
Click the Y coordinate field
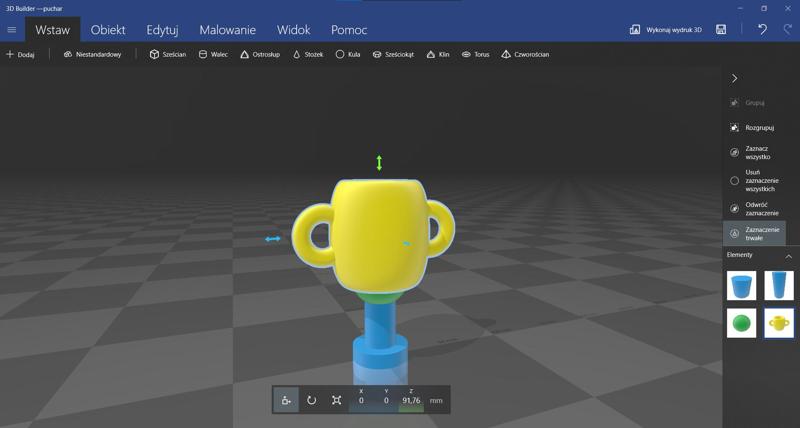tap(386, 400)
